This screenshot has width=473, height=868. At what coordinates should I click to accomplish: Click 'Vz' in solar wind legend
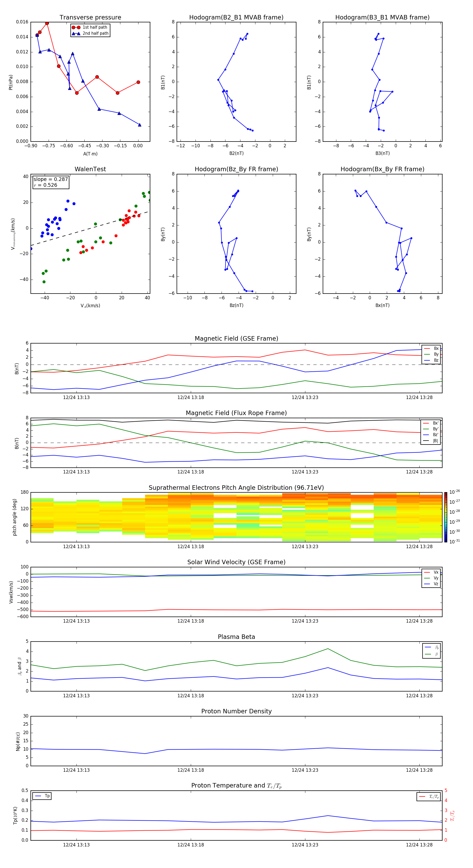coord(436,584)
